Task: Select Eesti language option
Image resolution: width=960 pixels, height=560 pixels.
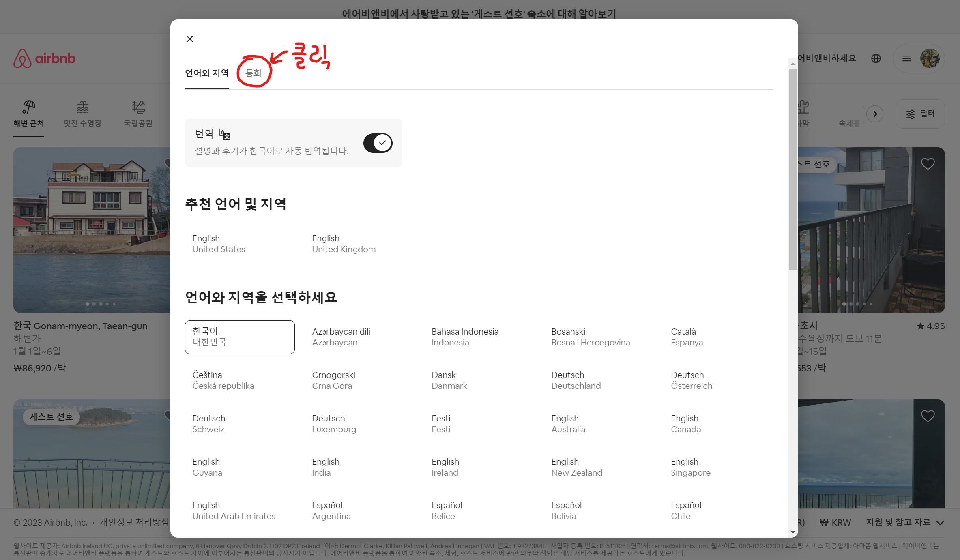Action: [479, 424]
